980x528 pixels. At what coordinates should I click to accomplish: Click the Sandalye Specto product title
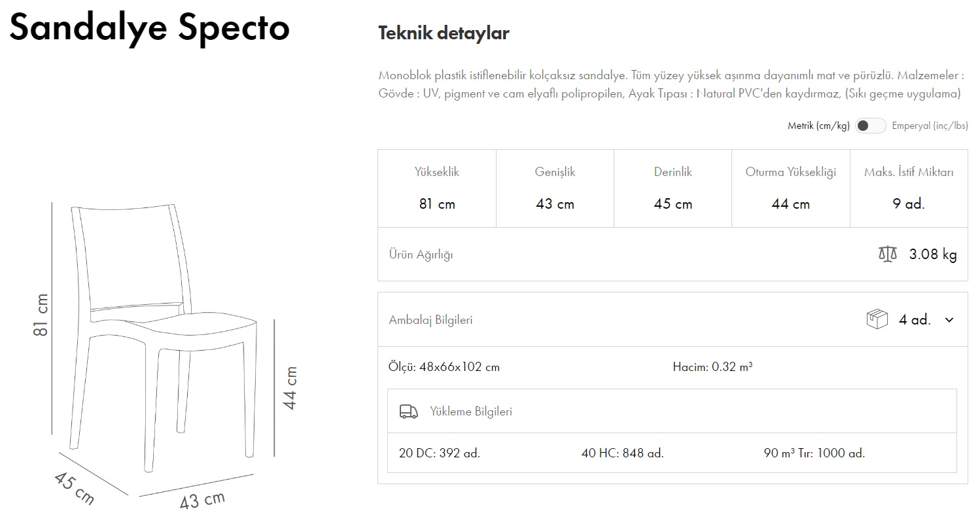click(x=149, y=28)
